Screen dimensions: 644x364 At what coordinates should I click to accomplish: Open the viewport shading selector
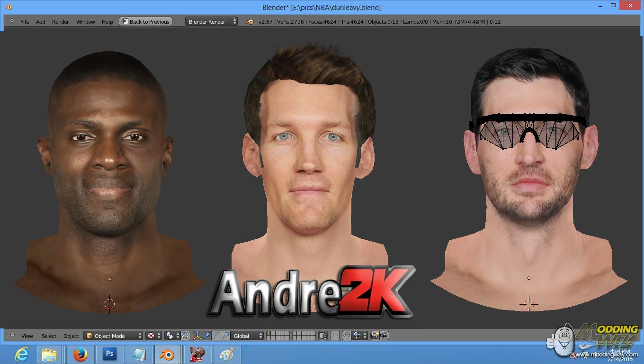click(153, 336)
